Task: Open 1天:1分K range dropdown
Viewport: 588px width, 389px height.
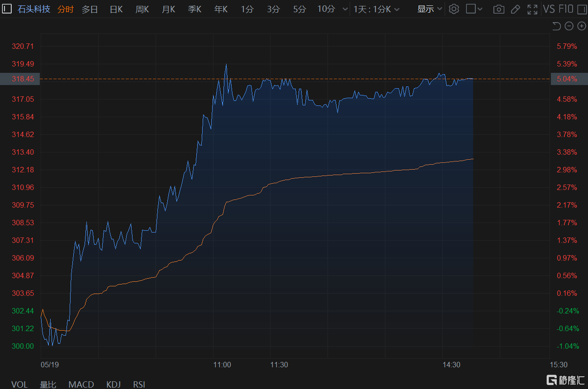Action: (x=376, y=9)
